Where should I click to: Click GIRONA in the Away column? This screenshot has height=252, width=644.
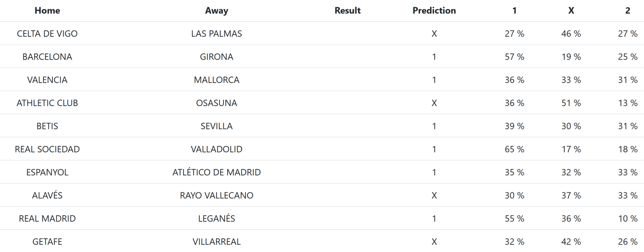(x=217, y=57)
